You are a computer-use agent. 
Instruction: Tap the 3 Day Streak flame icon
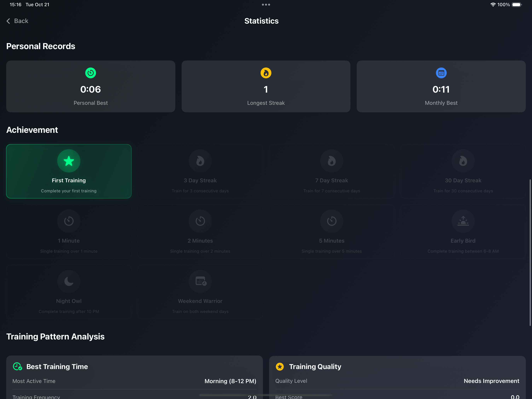pos(200,161)
